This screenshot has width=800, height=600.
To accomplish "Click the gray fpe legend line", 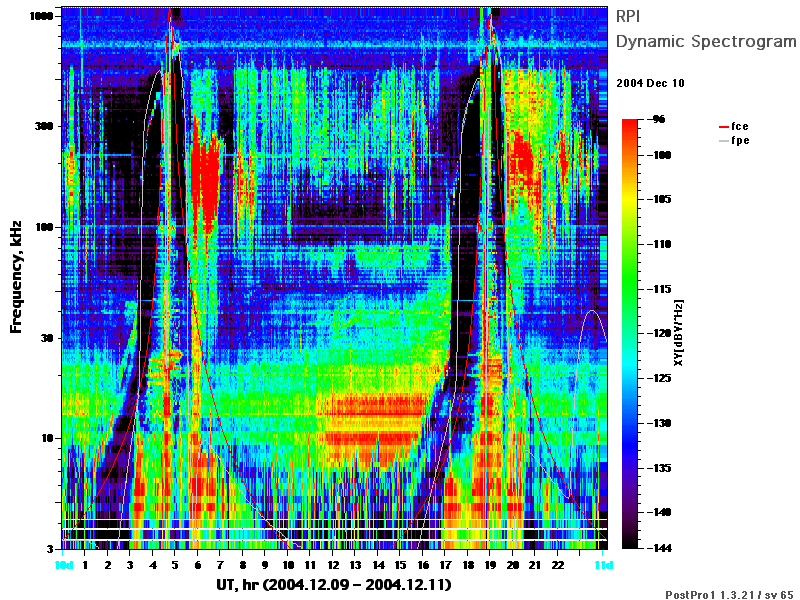I will point(723,141).
